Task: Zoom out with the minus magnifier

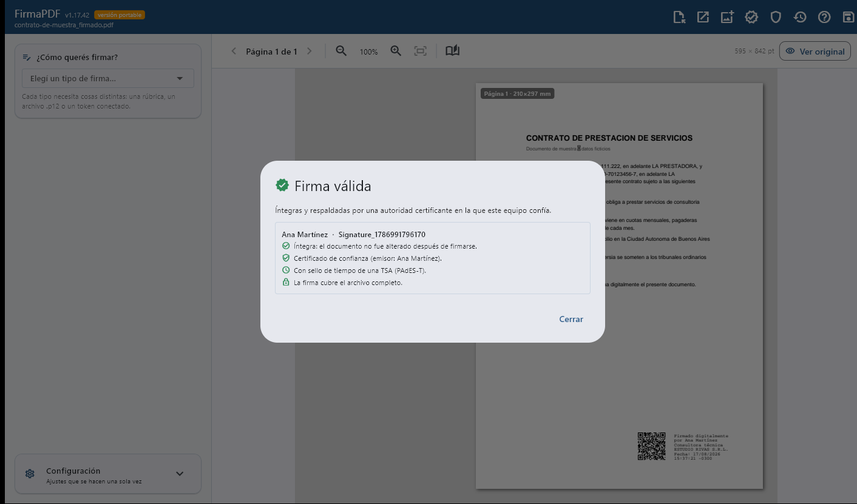Action: click(341, 52)
